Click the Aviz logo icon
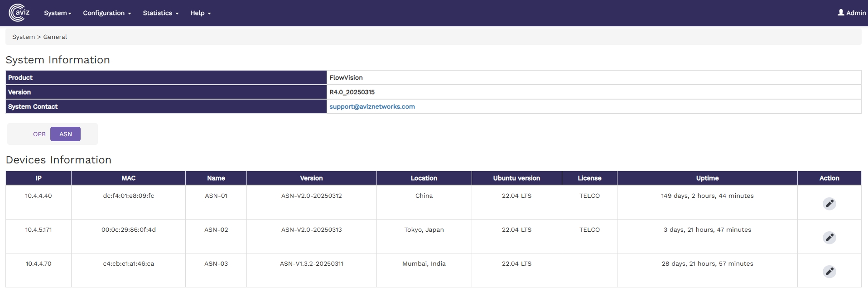868x301 pixels. click(19, 13)
